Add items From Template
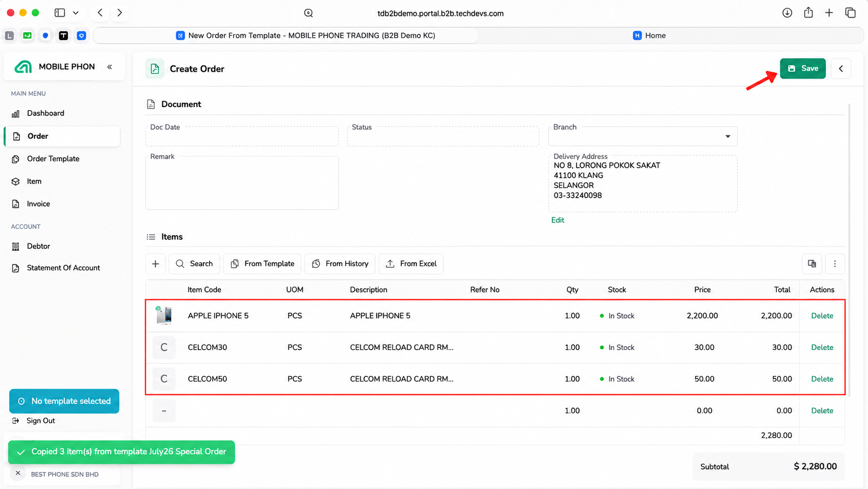Image resolution: width=868 pixels, height=489 pixels. pos(263,264)
